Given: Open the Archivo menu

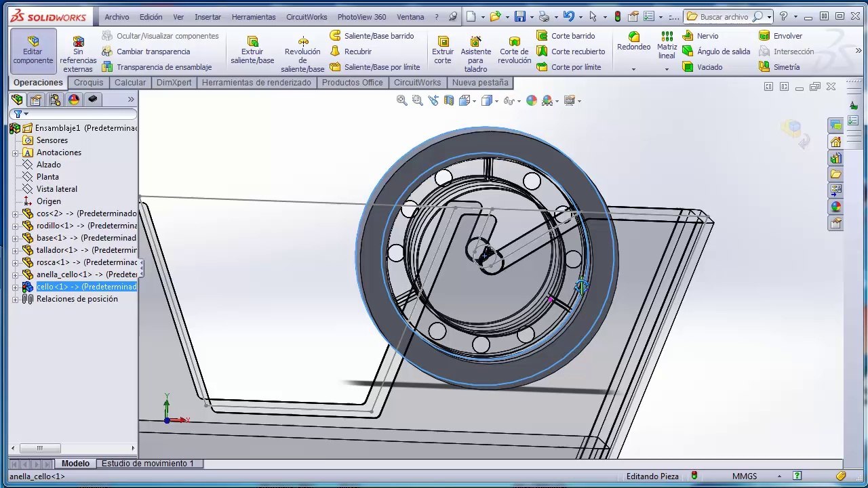Looking at the screenshot, I should tap(117, 17).
